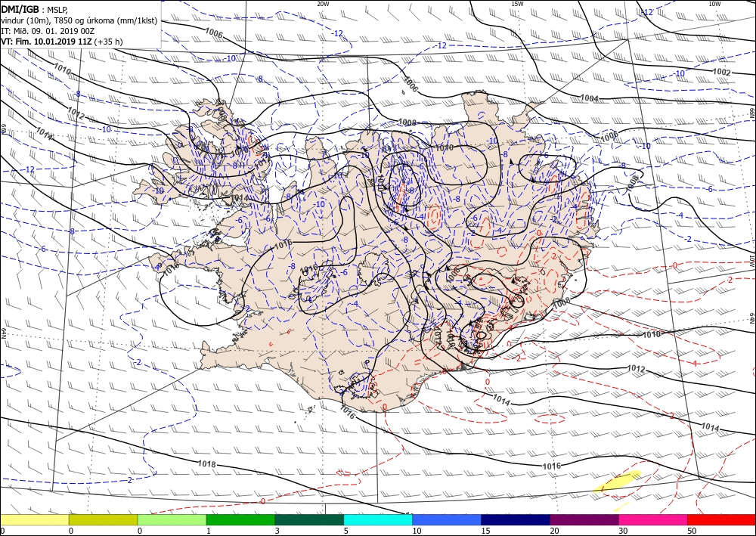Select the light green legend swatch
The width and height of the screenshot is (756, 536).
172,520
